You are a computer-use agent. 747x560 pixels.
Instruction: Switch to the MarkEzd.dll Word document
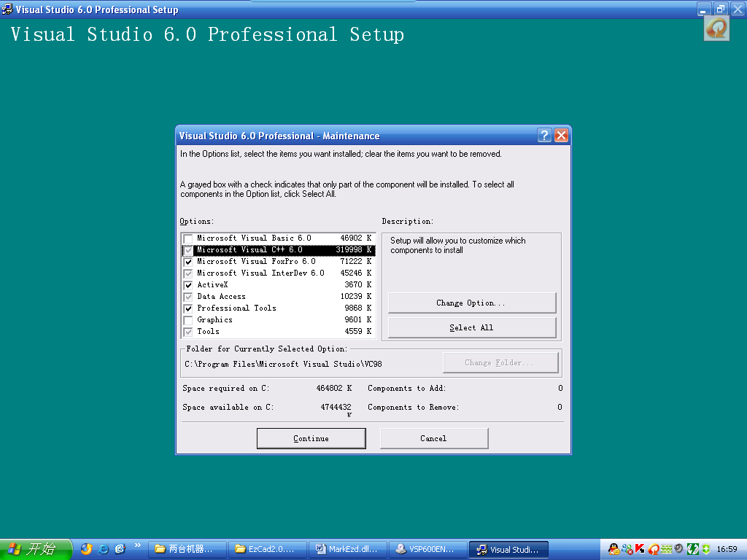[x=348, y=550]
